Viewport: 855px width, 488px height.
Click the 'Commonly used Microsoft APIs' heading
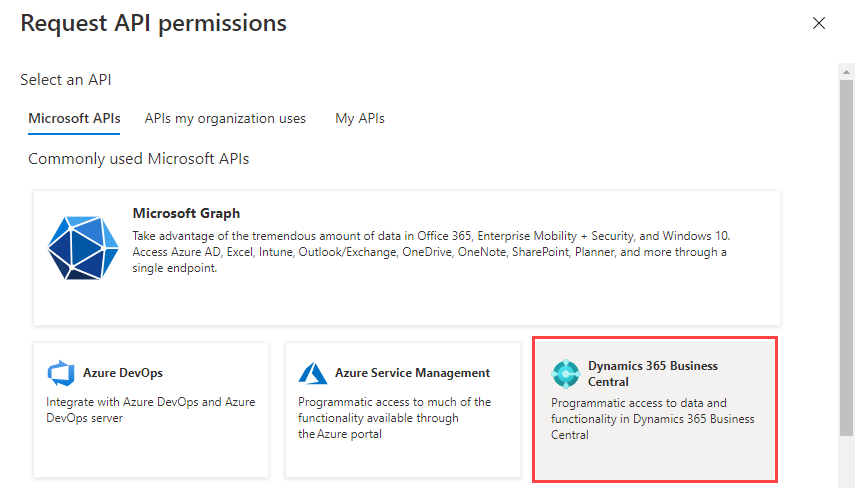point(139,159)
